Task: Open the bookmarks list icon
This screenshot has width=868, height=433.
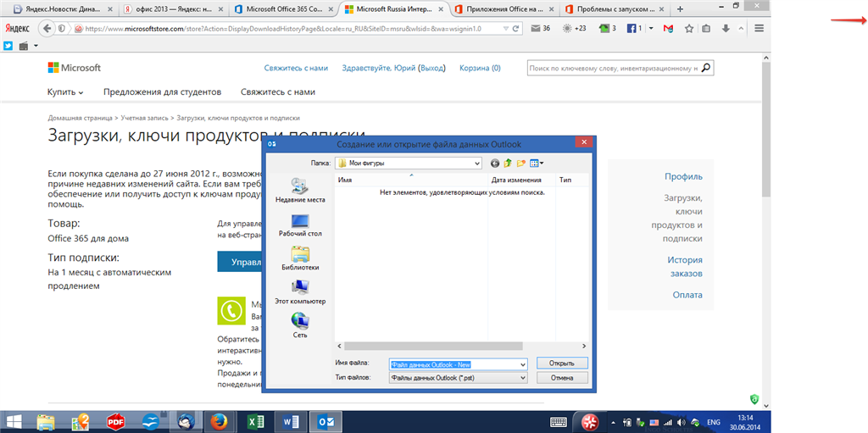Action: tap(706, 28)
